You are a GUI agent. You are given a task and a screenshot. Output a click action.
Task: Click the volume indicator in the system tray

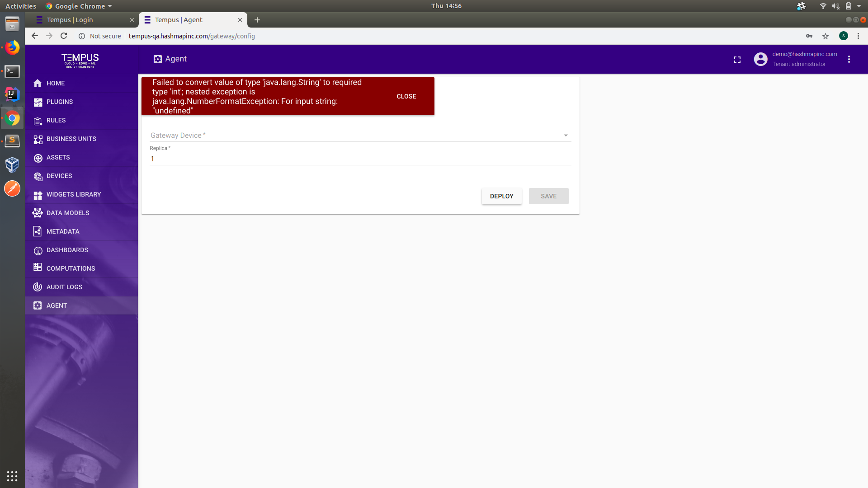(x=836, y=6)
